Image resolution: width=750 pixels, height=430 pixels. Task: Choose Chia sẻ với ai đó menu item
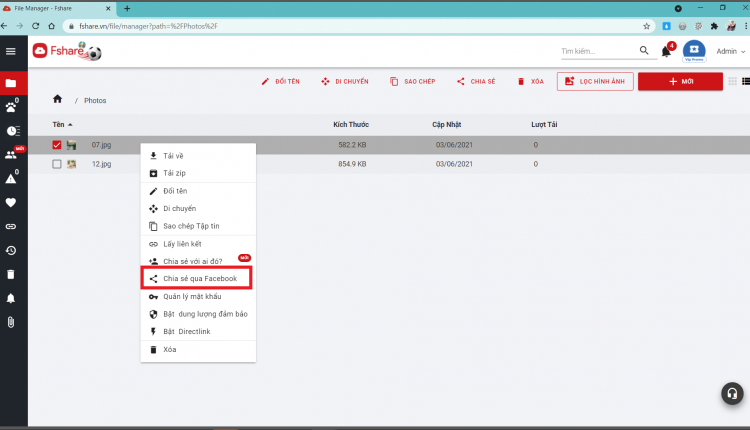(x=198, y=261)
